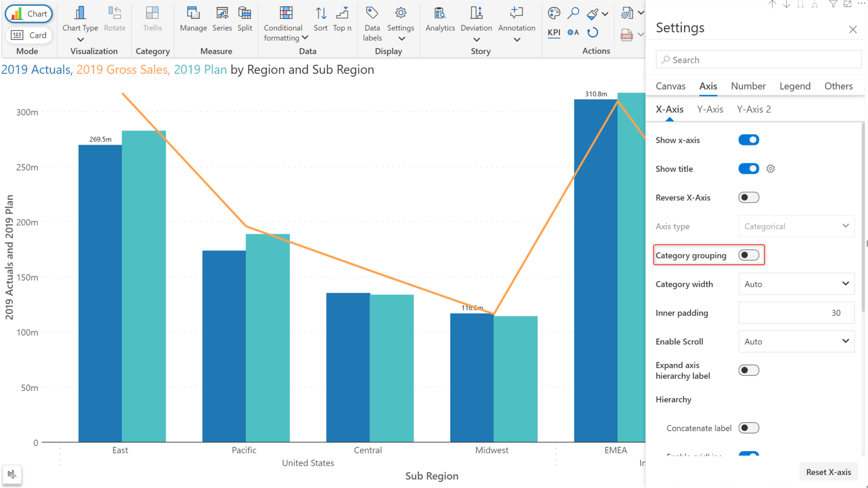
Task: Switch to the Number settings tab
Action: coord(748,86)
